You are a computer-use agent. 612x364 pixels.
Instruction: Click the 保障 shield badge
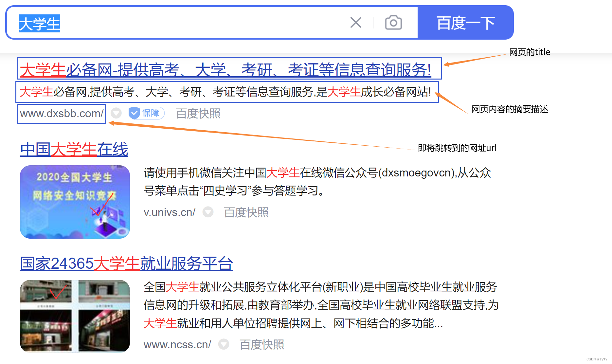[146, 113]
